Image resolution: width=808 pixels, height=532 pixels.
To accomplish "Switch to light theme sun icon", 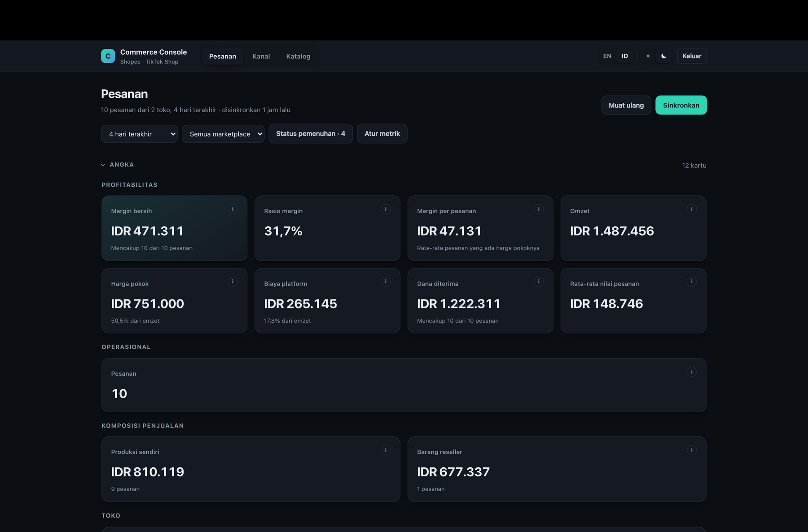I will pos(648,56).
